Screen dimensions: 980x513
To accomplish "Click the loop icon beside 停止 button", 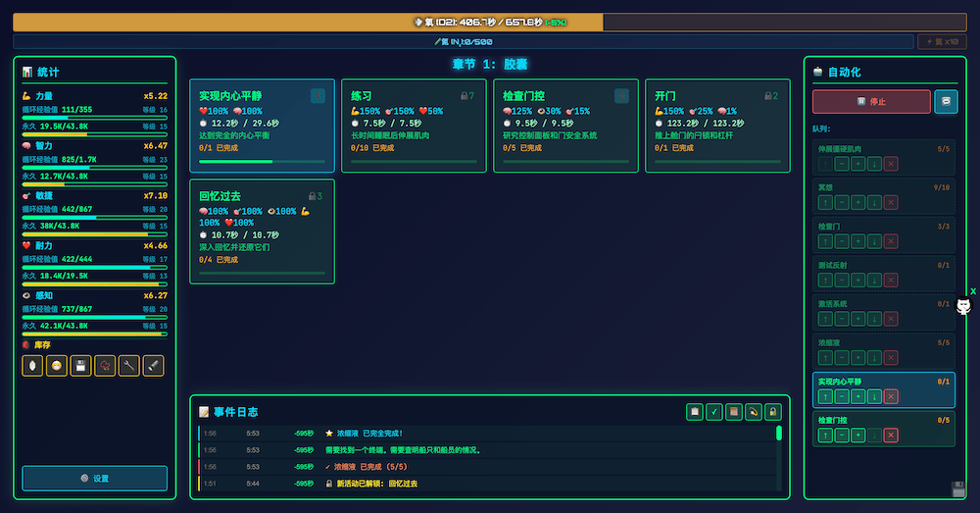I will [946, 102].
